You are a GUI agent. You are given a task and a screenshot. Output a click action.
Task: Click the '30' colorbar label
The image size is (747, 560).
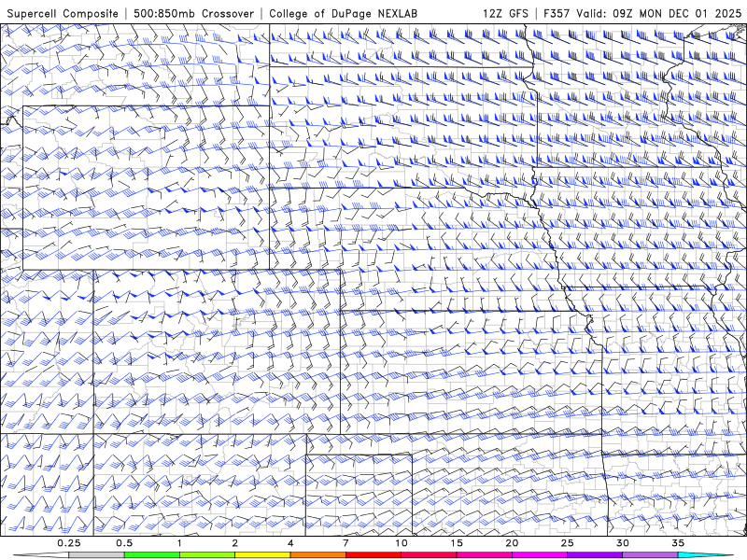623,543
